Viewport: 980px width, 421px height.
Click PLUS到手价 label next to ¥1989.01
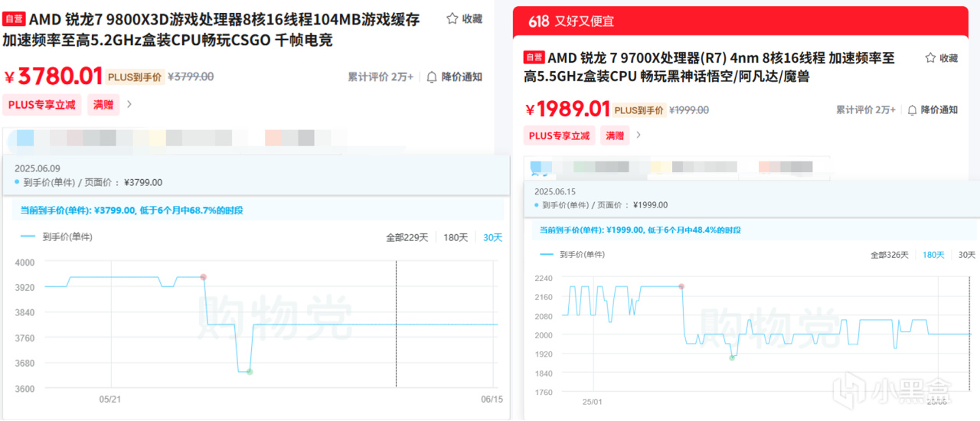[639, 110]
